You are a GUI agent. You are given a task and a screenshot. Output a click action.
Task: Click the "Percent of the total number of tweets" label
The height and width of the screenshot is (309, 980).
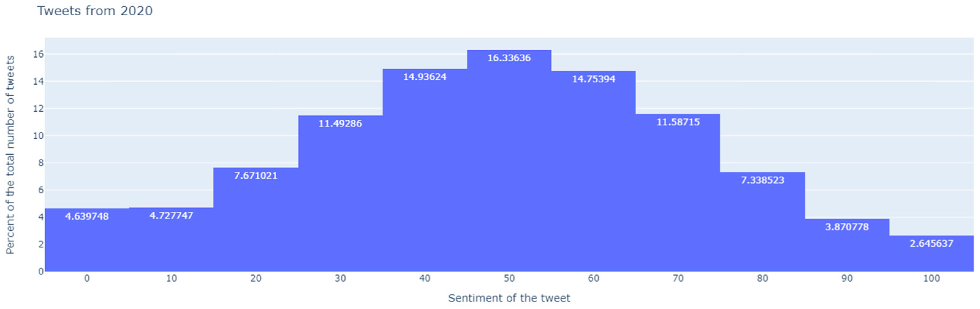pyautogui.click(x=10, y=155)
